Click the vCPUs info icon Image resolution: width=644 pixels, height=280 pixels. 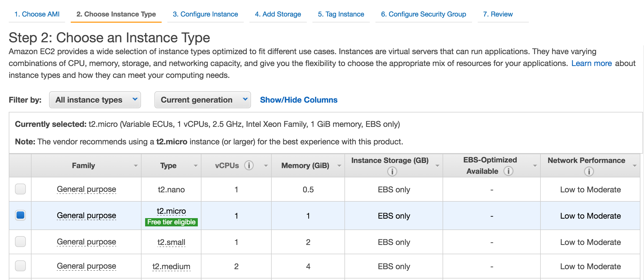click(x=249, y=165)
